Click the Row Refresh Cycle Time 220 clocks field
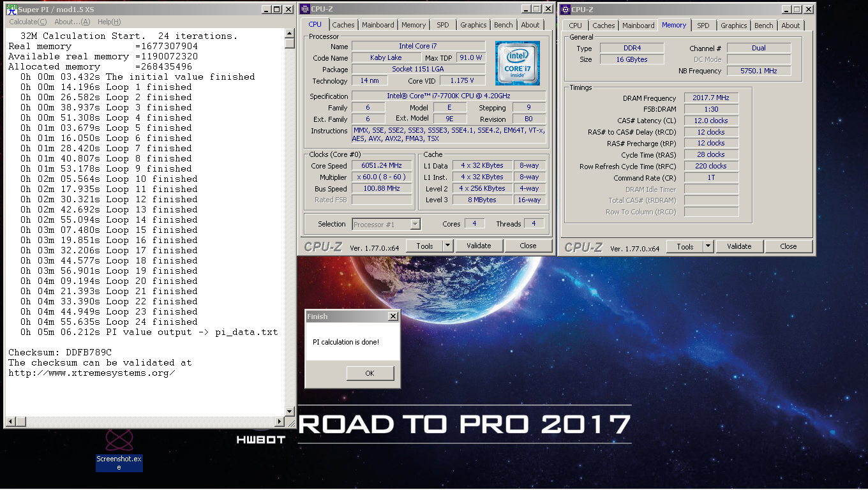Viewport: 868px width, 490px height. (711, 166)
